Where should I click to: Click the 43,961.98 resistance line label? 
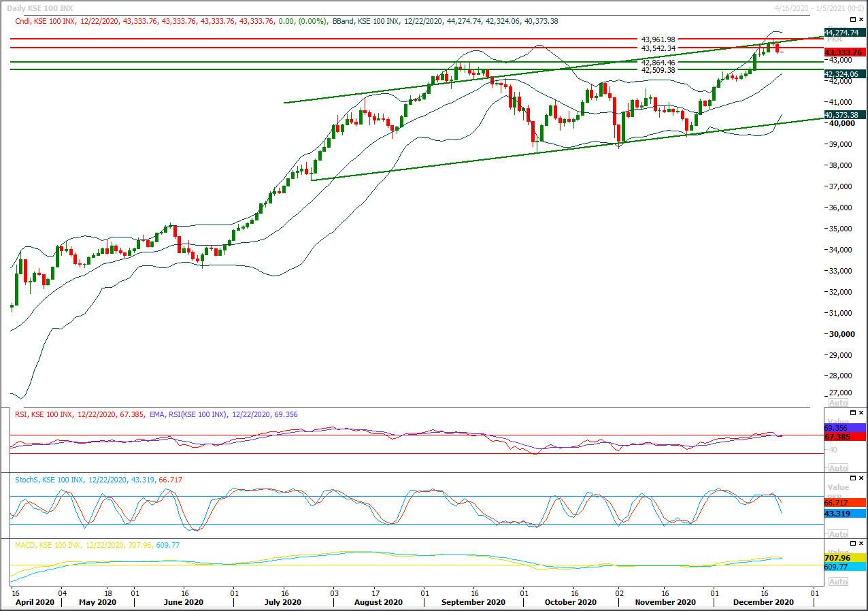tap(658, 39)
